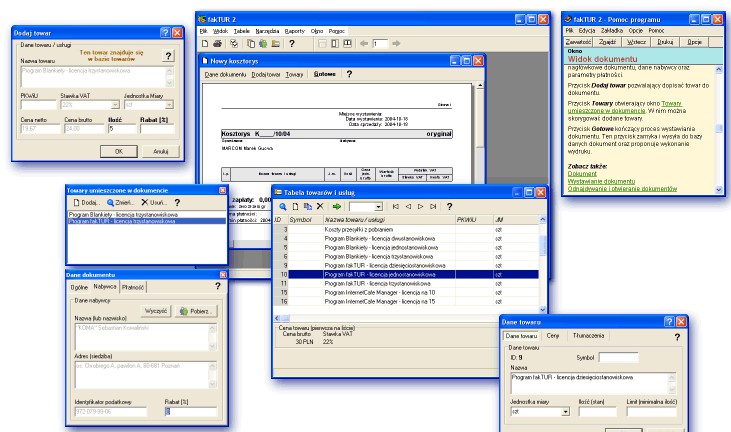Click help question mark in Dane dokumentu dialog
The height and width of the screenshot is (432, 731).
pos(218,286)
